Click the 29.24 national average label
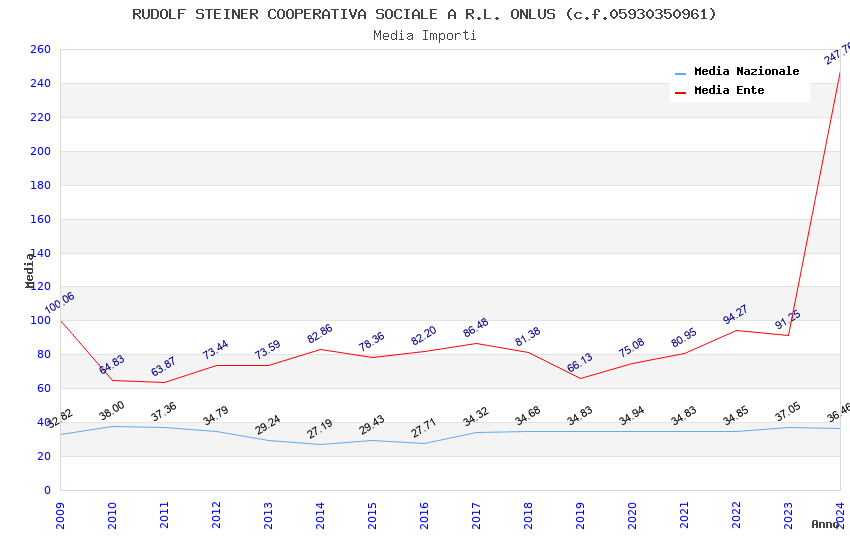The width and height of the screenshot is (850, 550). coord(268,425)
